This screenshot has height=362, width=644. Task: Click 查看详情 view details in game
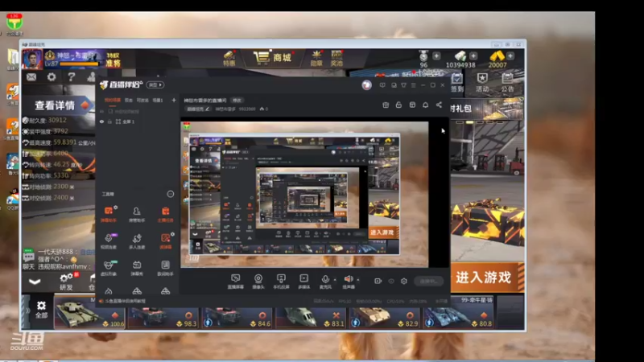click(57, 105)
